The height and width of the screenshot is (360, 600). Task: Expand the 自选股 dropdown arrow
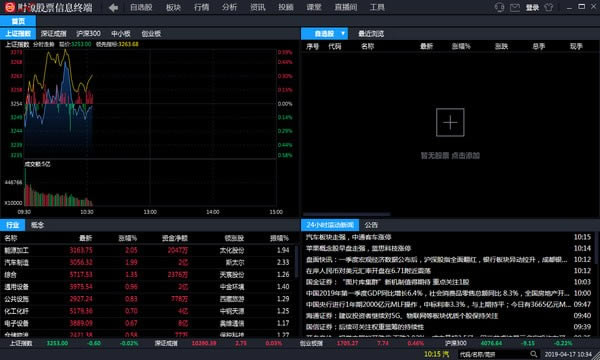[343, 34]
